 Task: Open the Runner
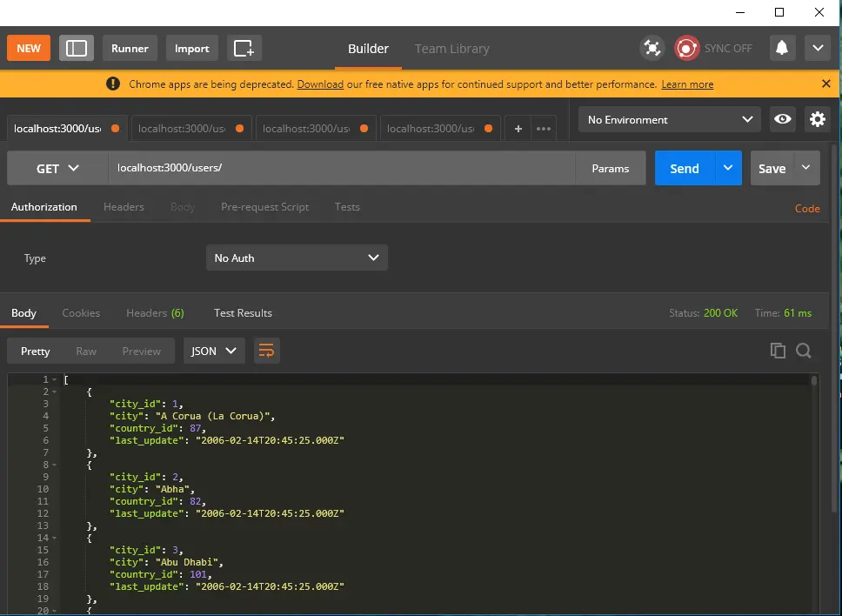click(130, 49)
